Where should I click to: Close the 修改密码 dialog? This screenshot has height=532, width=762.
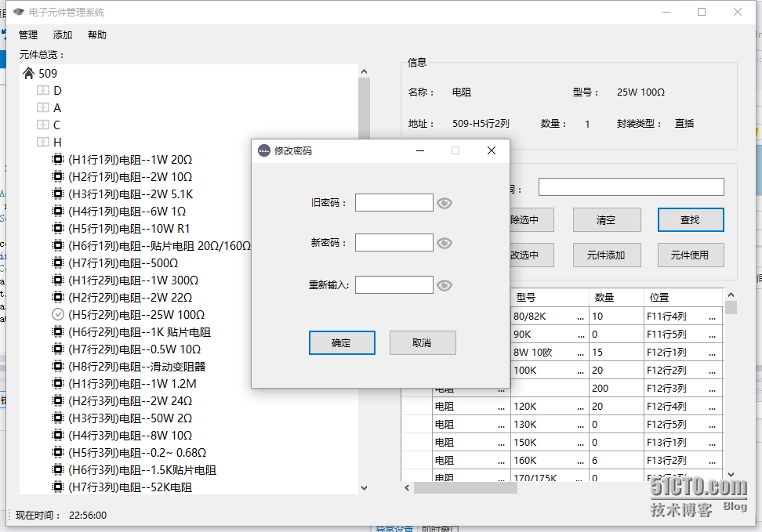point(492,150)
